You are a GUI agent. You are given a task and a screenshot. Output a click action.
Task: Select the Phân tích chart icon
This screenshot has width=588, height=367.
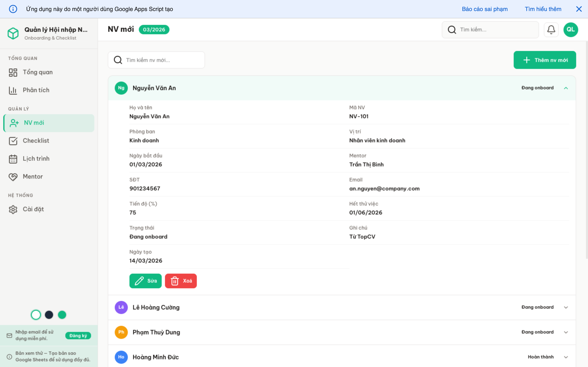point(13,90)
